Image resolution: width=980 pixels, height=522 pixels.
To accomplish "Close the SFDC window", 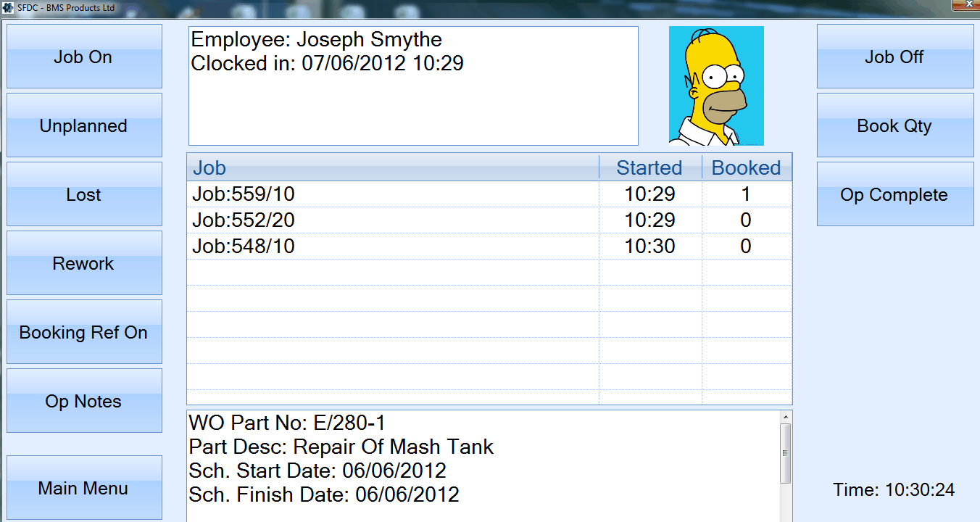I will pyautogui.click(x=966, y=4).
